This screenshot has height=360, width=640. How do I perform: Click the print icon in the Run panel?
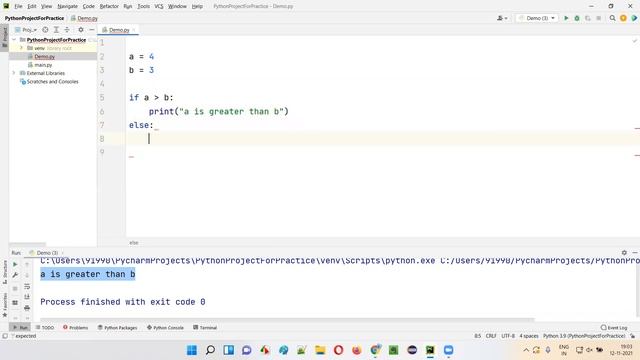(27, 308)
